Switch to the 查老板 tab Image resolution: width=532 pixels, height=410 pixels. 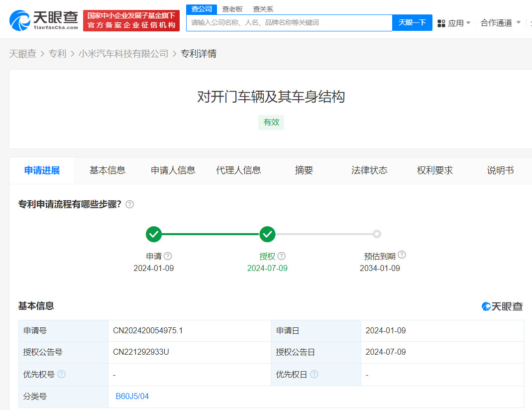pyautogui.click(x=232, y=8)
